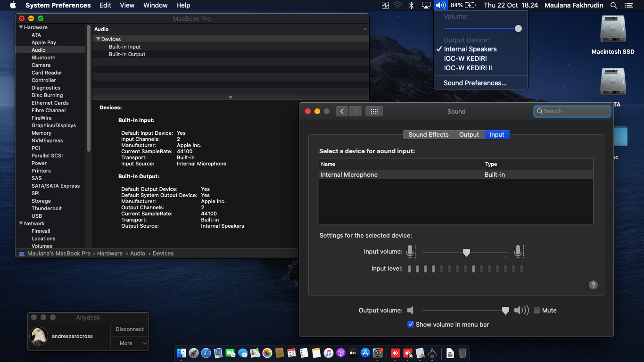The width and height of the screenshot is (644, 362).
Task: Click the Bluetooth icon in menu bar
Action: tap(411, 5)
